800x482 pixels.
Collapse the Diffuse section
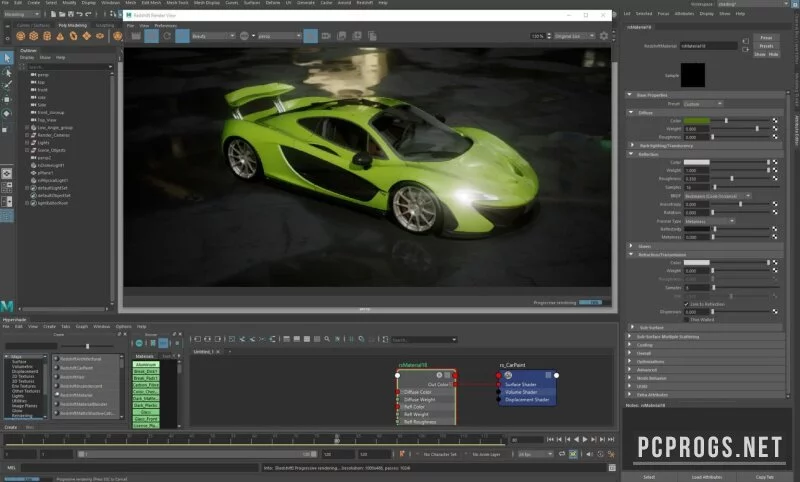(x=631, y=112)
